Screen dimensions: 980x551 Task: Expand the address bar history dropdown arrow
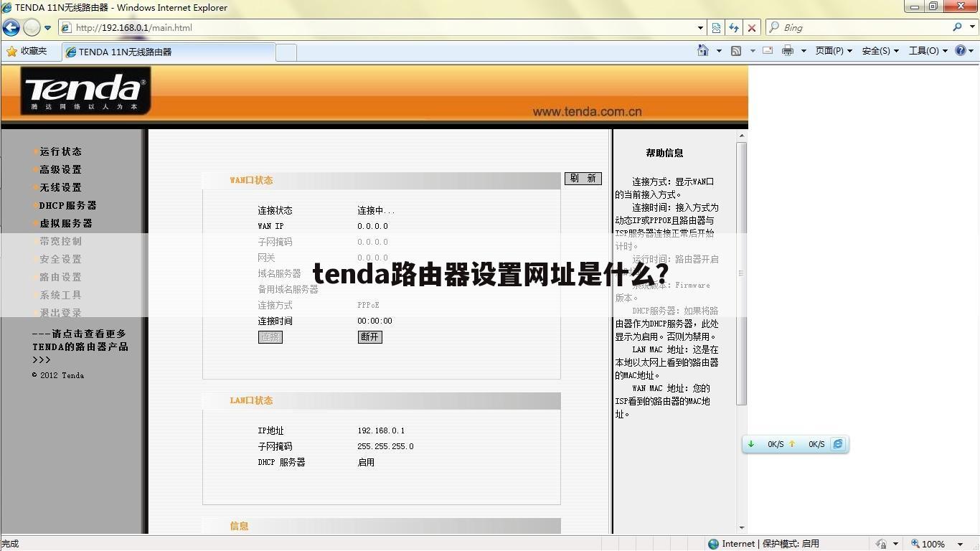tap(700, 28)
